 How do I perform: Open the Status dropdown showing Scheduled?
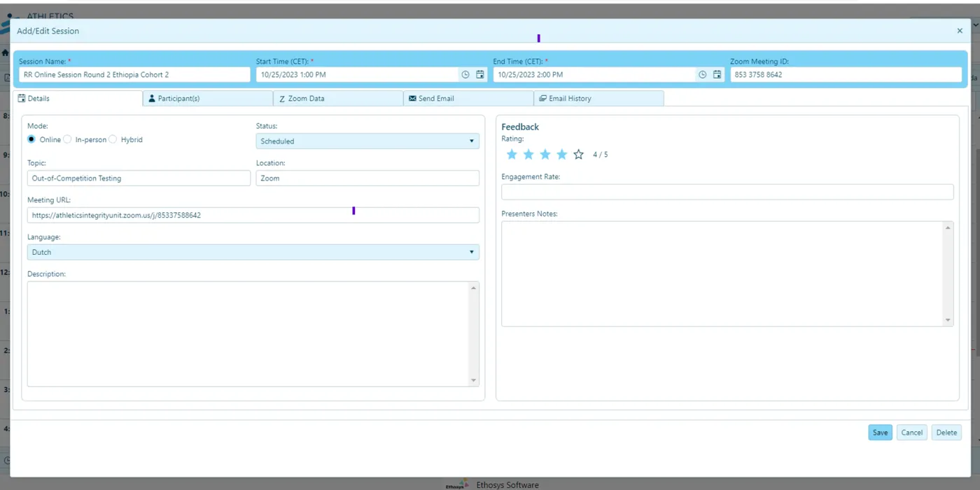pyautogui.click(x=367, y=141)
